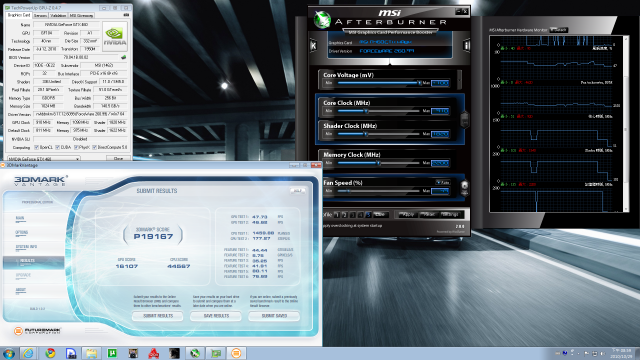This screenshot has height=360, width=640.
Task: Open the orange 3DMark Vantage taskbar icon
Action: point(236,353)
